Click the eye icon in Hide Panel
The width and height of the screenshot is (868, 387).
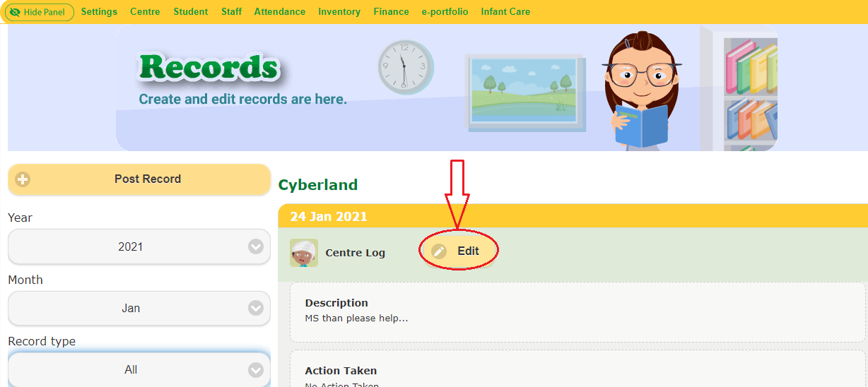(14, 12)
